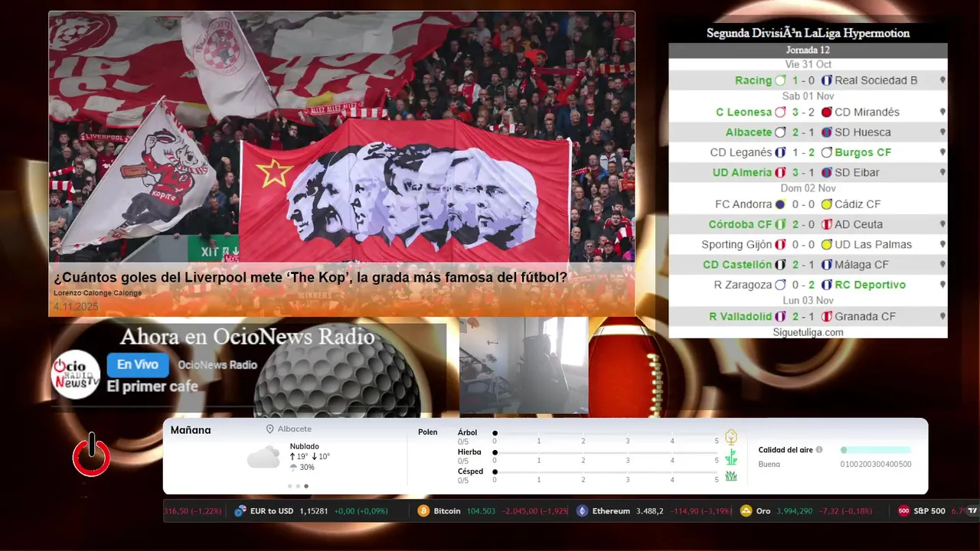
Task: Click the map pin on R Valladolid row
Action: (942, 317)
